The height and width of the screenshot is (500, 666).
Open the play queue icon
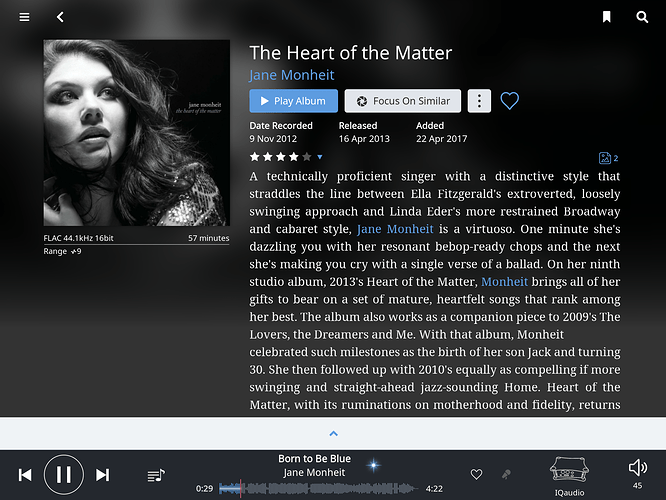click(x=156, y=475)
